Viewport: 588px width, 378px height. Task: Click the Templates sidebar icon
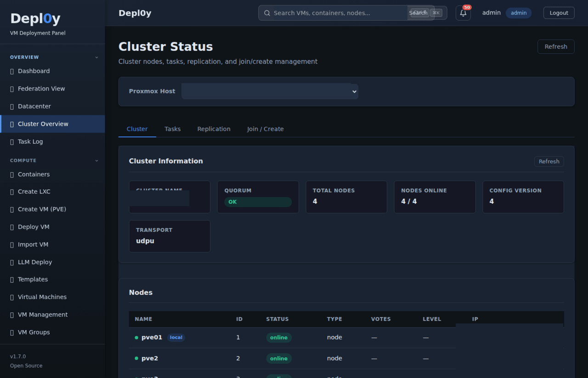pos(12,280)
